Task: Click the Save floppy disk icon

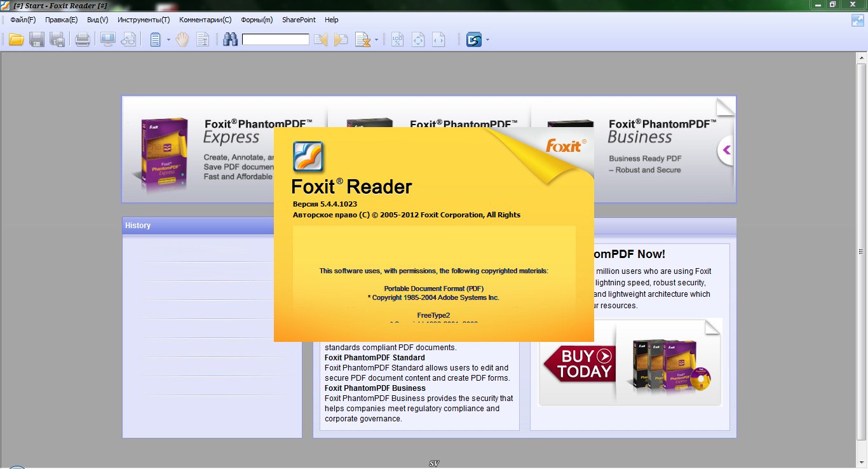Action: click(36, 40)
